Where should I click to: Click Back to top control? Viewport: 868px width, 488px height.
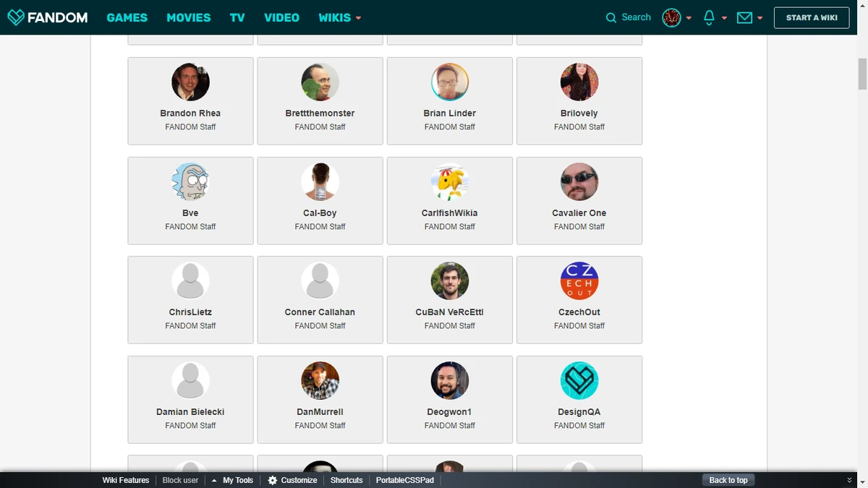(x=728, y=479)
